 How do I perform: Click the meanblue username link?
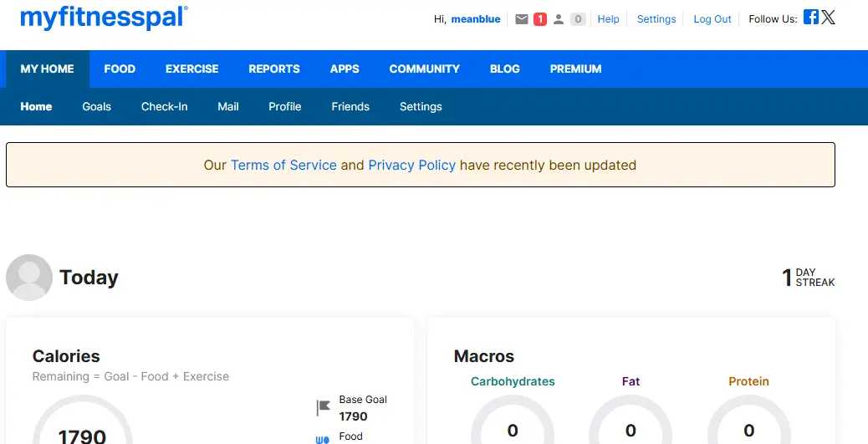pos(476,19)
